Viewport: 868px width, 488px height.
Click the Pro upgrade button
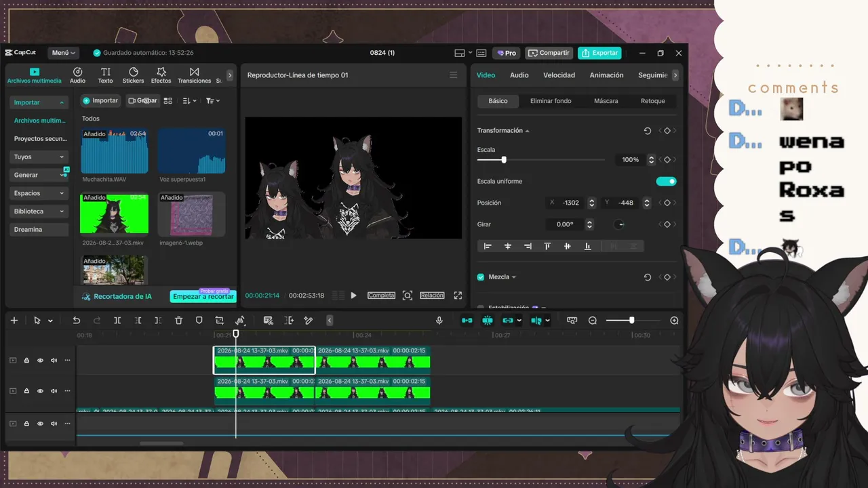(507, 53)
